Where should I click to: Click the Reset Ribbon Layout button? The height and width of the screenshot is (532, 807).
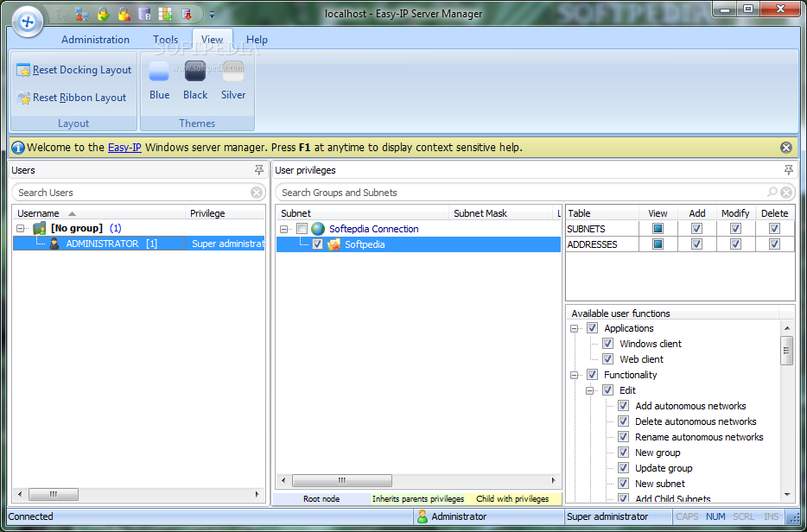coord(72,98)
